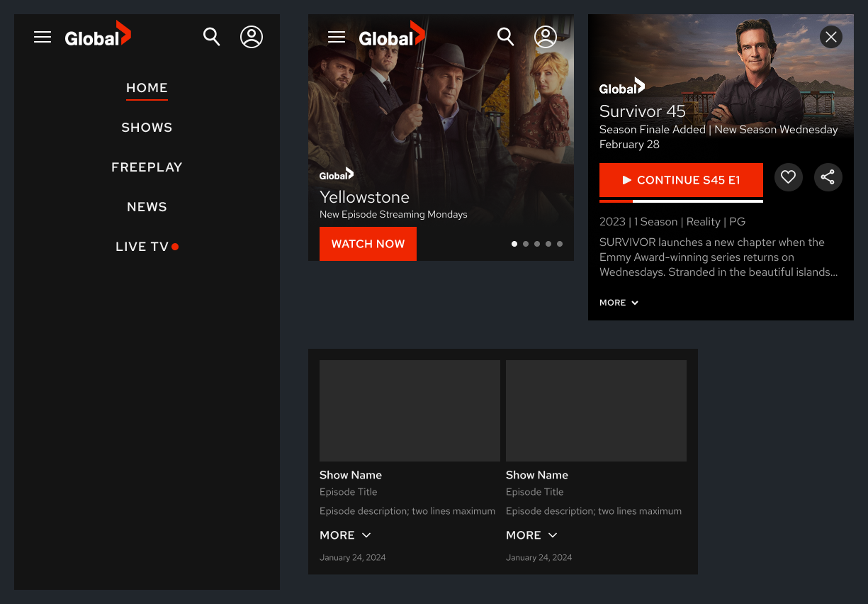868x604 pixels.
Task: Open profile icon over Yellowstone banner
Action: tap(546, 37)
